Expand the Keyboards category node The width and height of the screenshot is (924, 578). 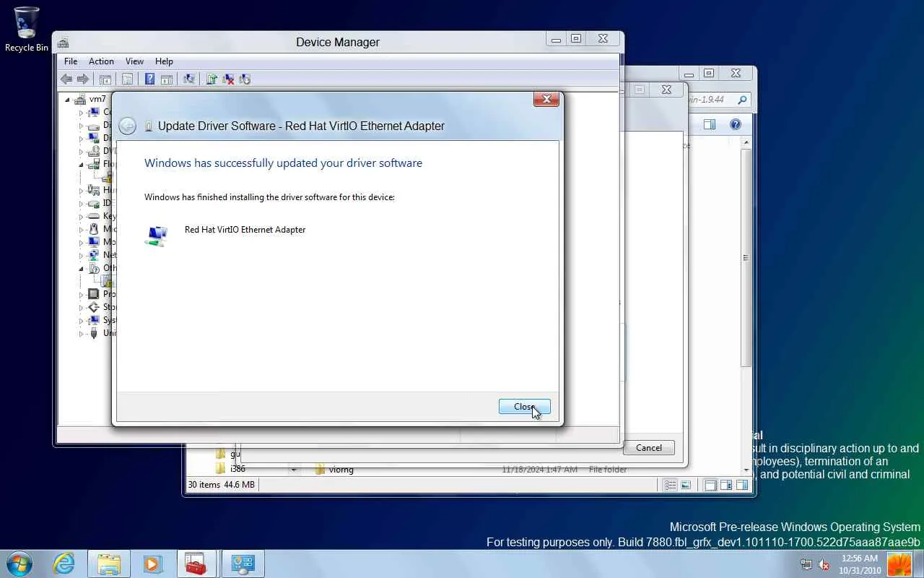click(81, 216)
